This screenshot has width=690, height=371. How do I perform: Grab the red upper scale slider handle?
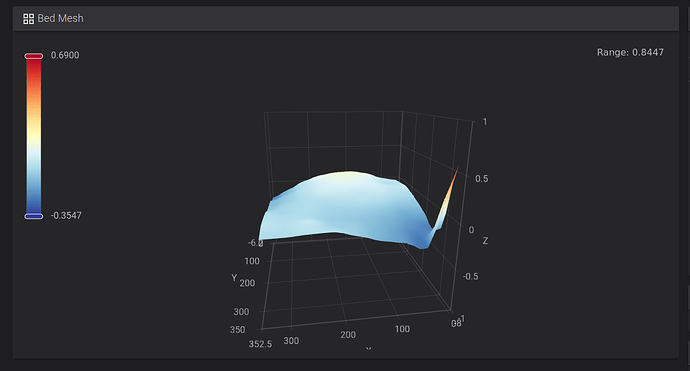coord(33,56)
